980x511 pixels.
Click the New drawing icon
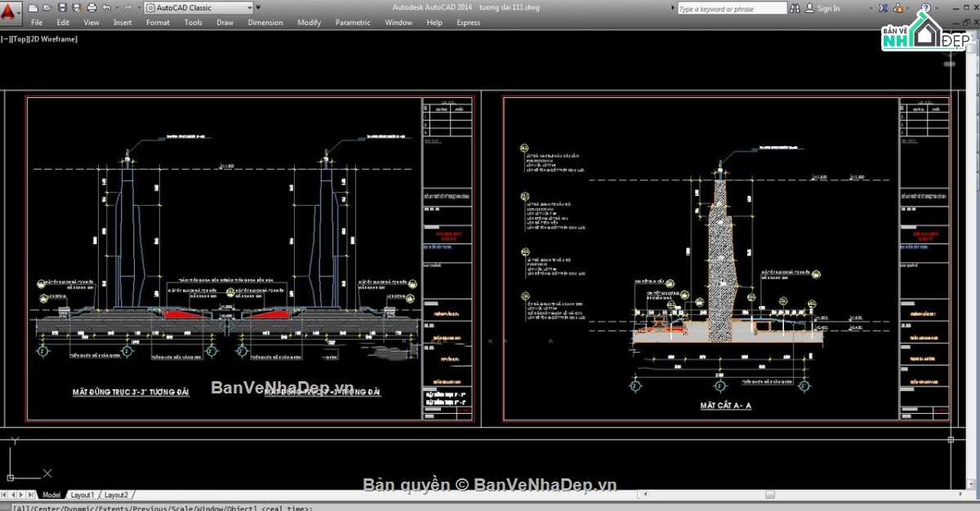click(33, 8)
